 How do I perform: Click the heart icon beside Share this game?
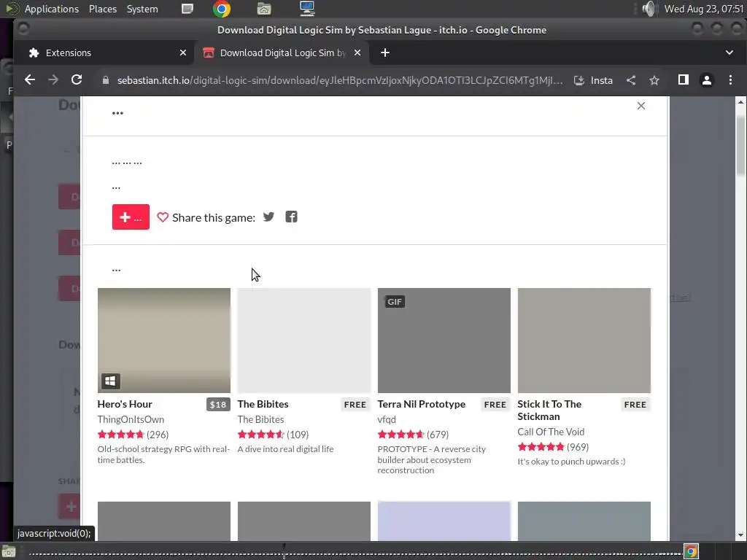pyautogui.click(x=163, y=217)
